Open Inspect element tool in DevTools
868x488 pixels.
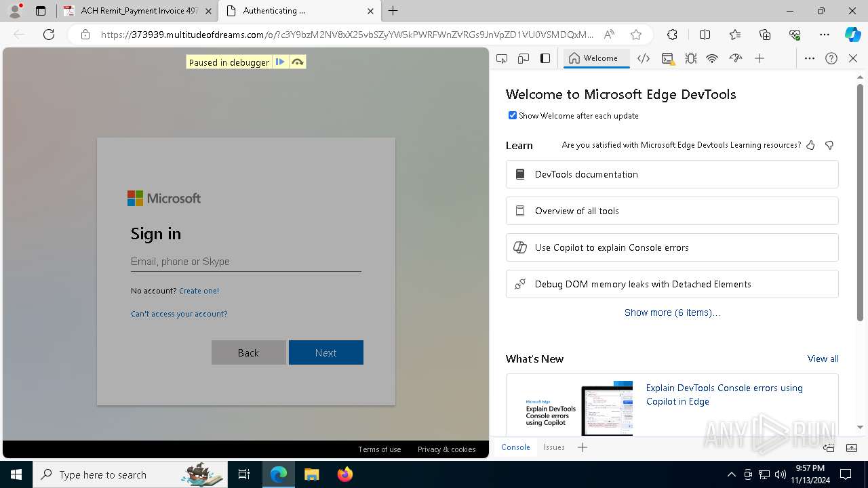[x=502, y=58]
